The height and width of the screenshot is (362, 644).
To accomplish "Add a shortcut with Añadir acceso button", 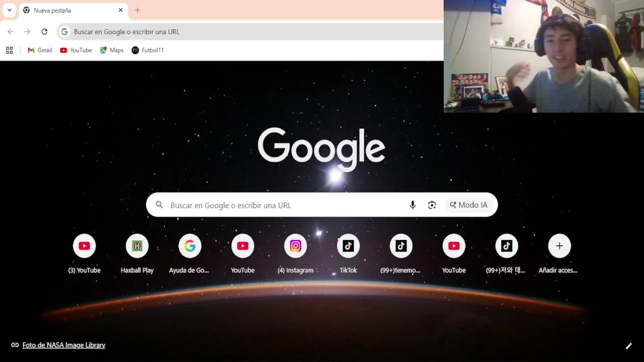I will (x=559, y=254).
